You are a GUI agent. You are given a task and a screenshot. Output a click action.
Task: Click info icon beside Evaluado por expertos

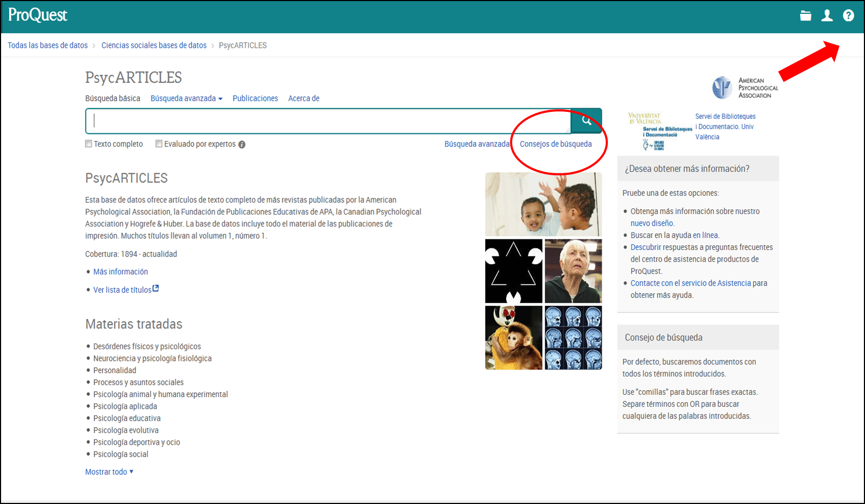(x=242, y=144)
